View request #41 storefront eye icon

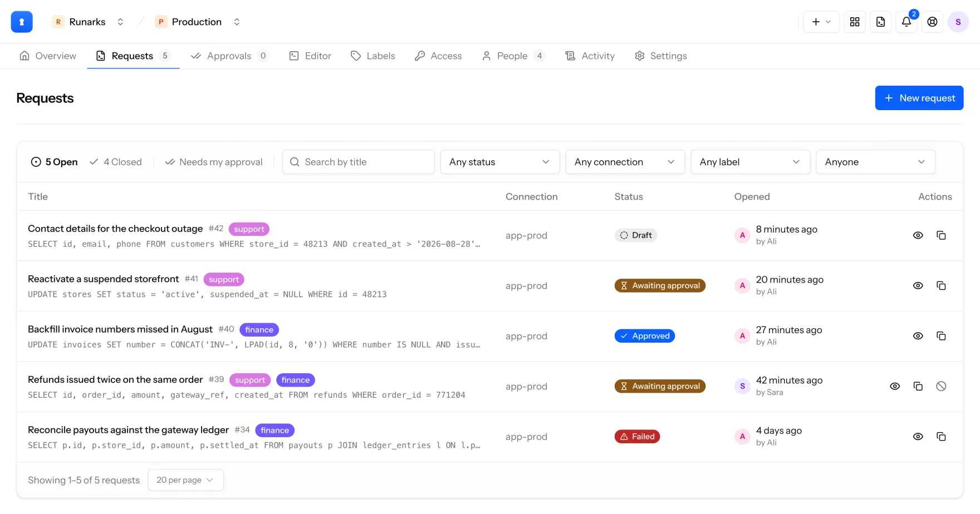tap(918, 285)
